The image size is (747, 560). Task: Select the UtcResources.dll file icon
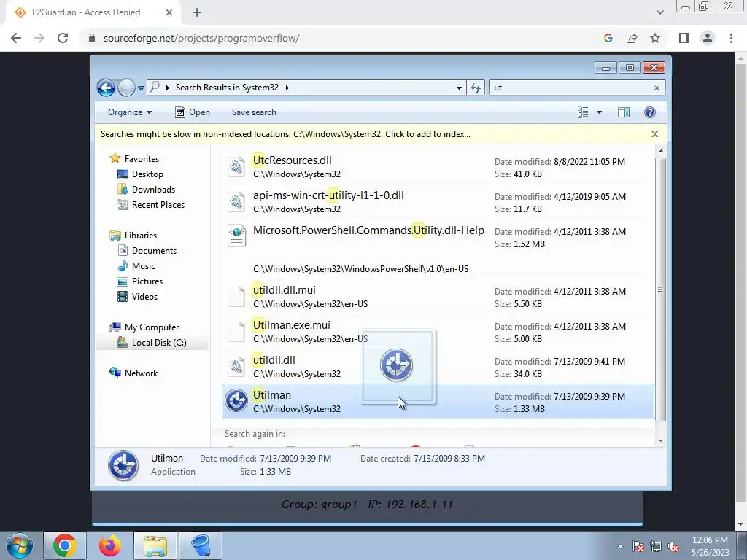[236, 167]
